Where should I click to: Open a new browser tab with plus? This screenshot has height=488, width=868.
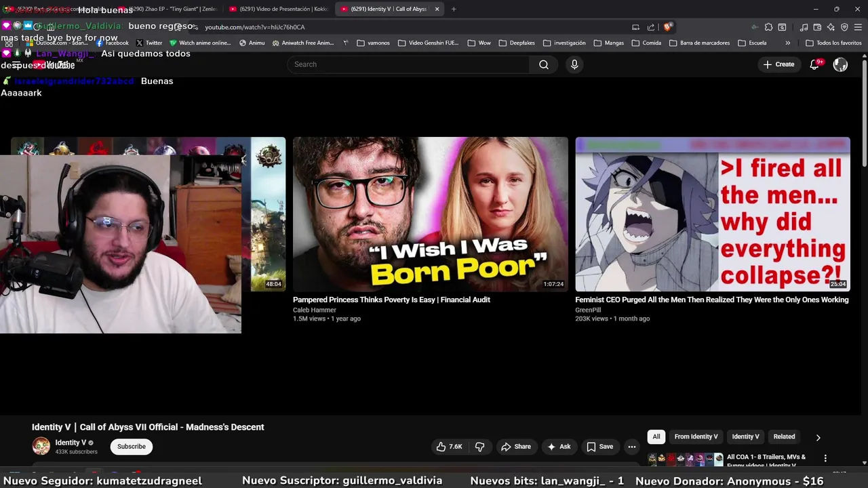[454, 9]
